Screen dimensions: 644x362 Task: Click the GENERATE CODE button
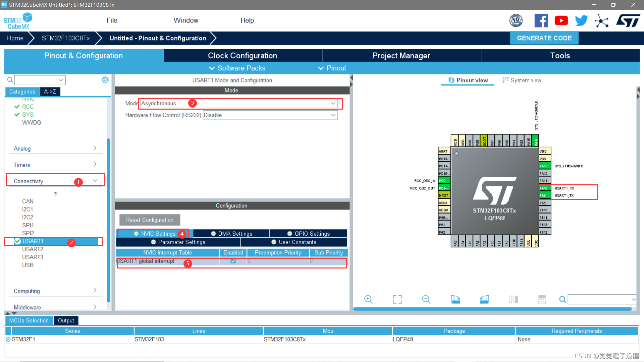544,38
